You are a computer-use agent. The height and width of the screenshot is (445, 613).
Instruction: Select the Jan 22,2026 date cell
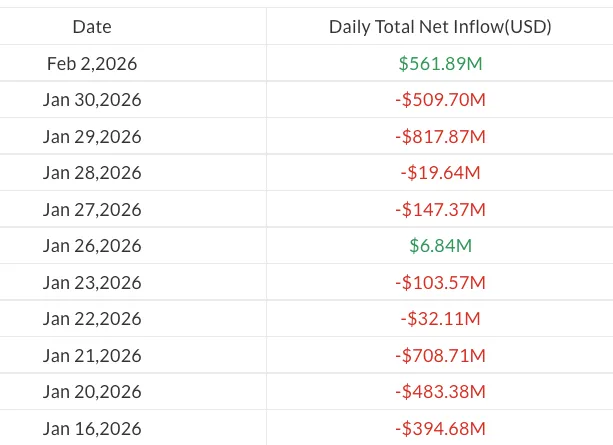(x=92, y=319)
